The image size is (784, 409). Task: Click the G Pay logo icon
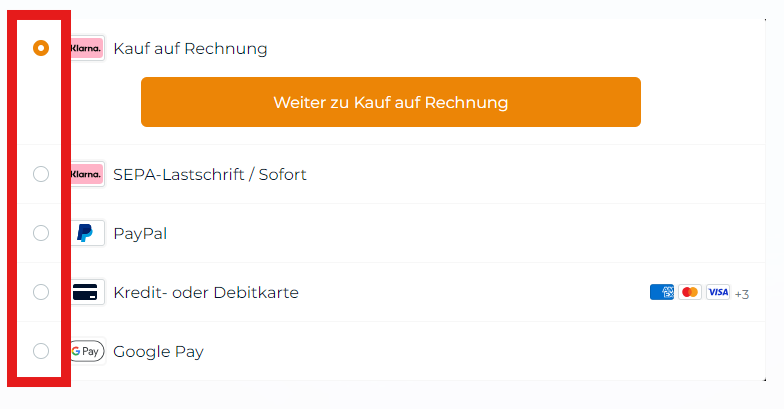86,351
